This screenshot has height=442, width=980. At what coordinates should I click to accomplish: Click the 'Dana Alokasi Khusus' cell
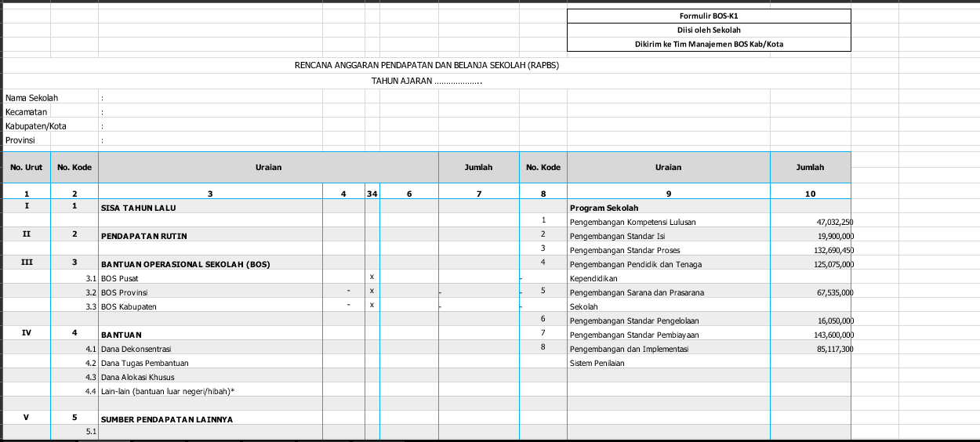(211, 377)
